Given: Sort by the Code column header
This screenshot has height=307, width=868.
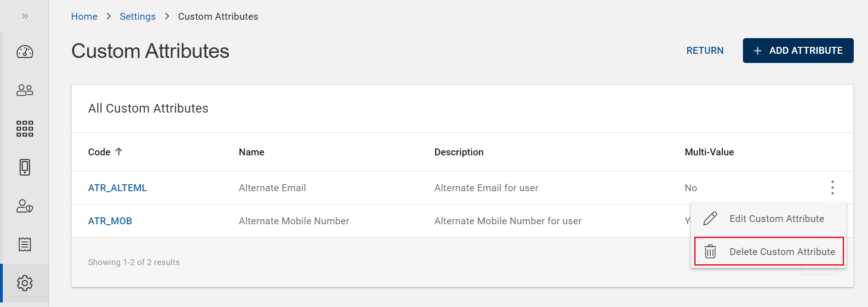Looking at the screenshot, I should (99, 152).
